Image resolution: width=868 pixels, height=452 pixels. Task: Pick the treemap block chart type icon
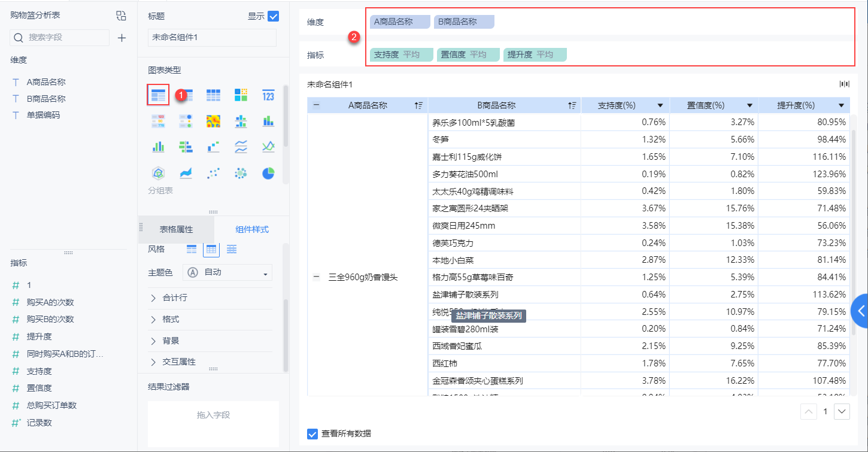pos(241,95)
